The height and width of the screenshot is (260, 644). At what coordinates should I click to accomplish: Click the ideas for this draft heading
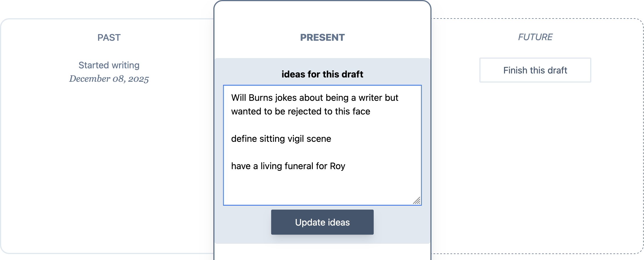322,74
